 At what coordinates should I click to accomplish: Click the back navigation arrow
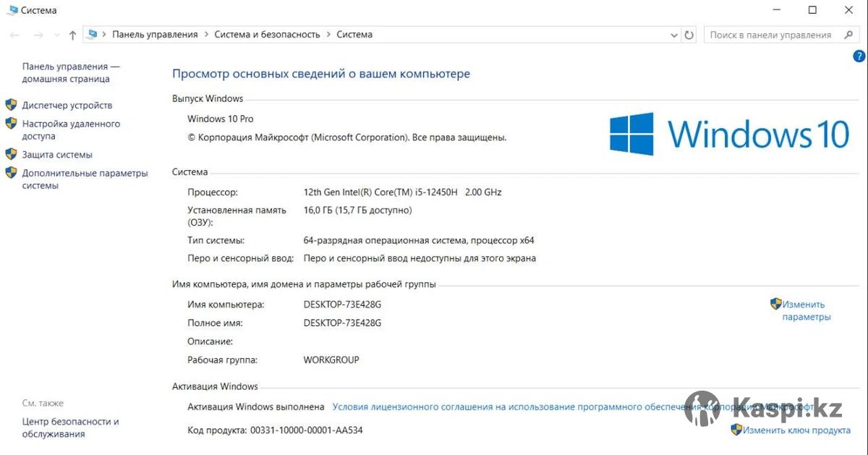click(x=14, y=35)
